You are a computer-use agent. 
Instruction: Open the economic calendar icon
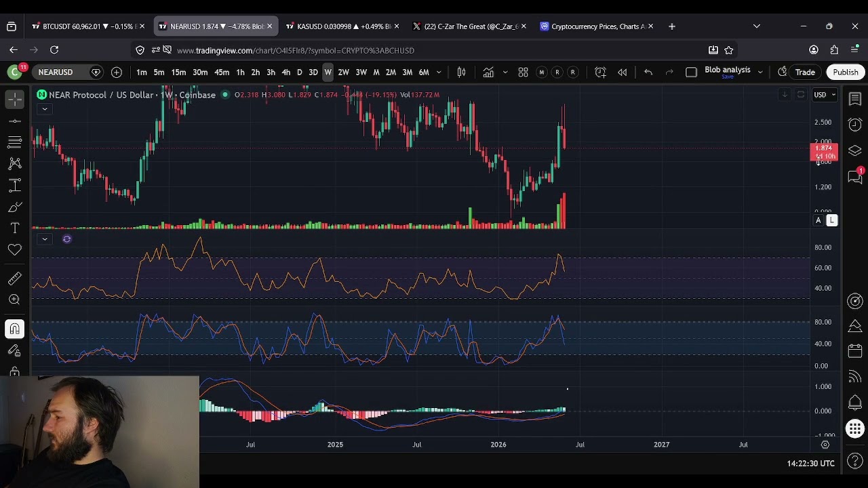point(855,351)
